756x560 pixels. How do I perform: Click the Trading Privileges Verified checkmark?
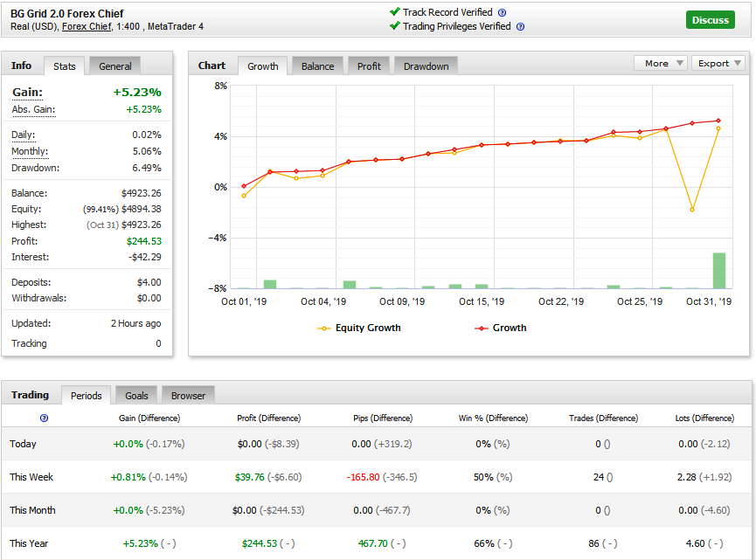(395, 25)
